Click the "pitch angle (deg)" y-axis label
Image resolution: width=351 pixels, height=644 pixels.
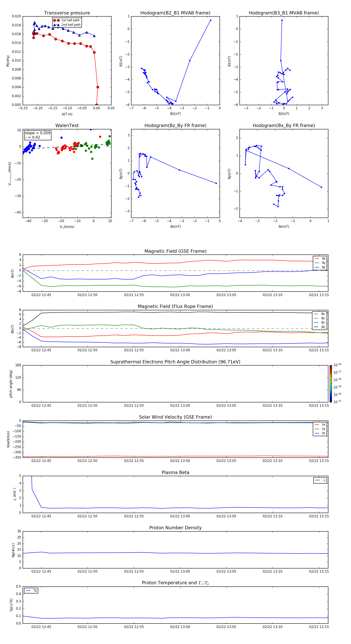pyautogui.click(x=11, y=384)
